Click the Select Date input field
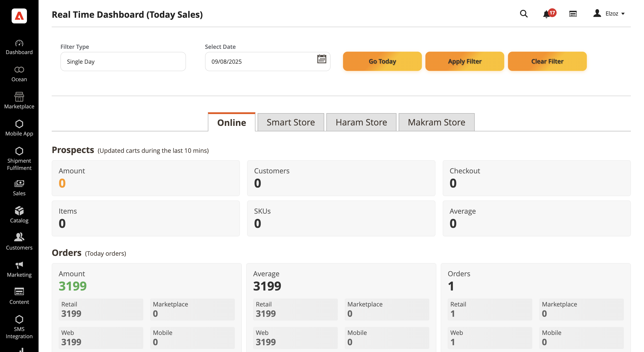This screenshot has height=352, width=644. [x=260, y=62]
